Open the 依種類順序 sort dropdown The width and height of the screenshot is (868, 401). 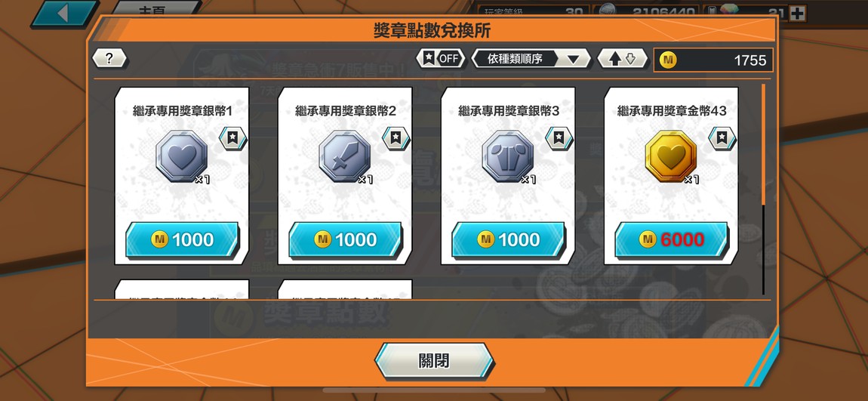pos(531,59)
